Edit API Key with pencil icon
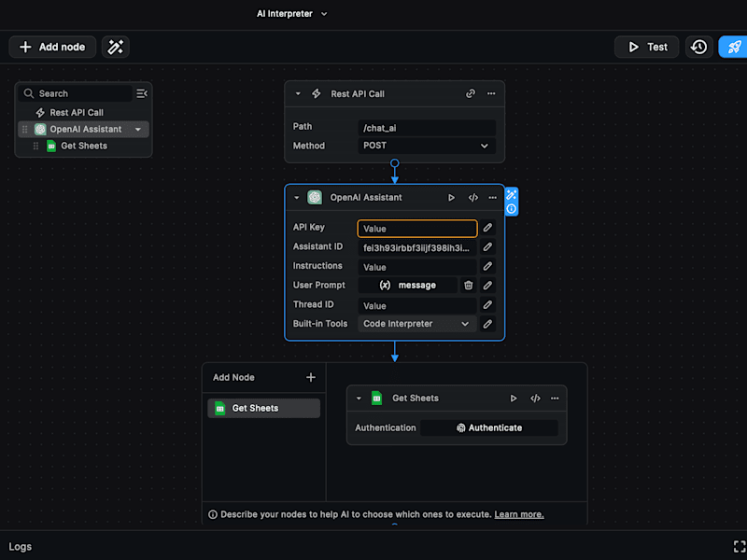Screen dimensions: 747x560 pos(487,228)
